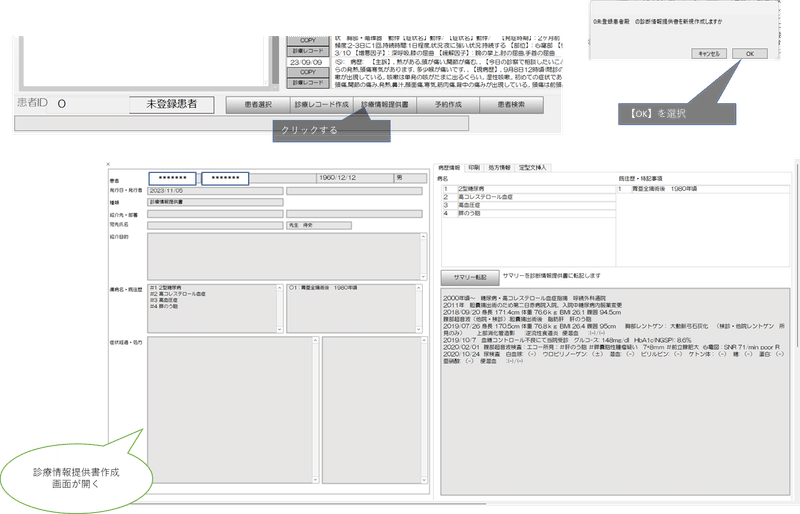This screenshot has height=514, width=800.
Task: Open the 定型文挿入 tab
Action: [532, 167]
